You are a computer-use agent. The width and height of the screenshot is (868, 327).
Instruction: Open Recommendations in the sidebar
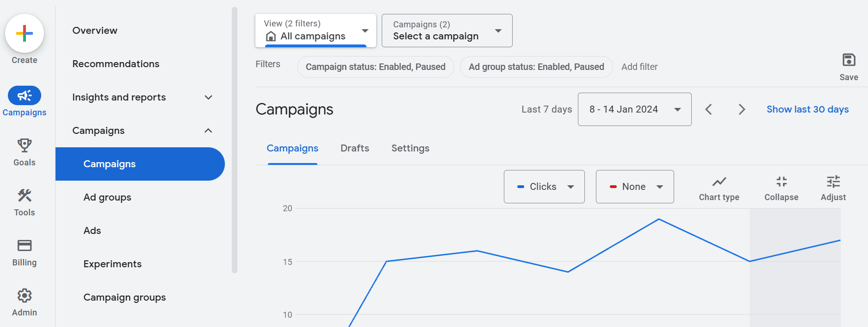tap(116, 64)
